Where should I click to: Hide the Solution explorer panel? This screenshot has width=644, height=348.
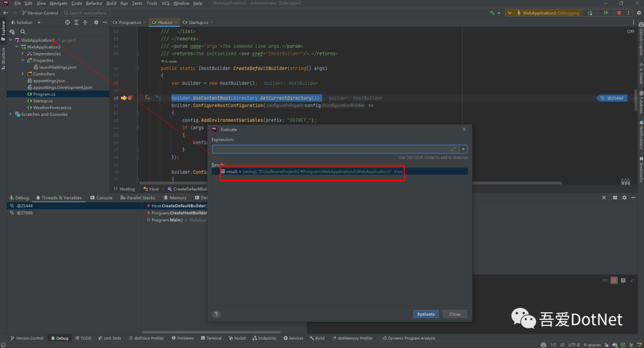[105, 22]
